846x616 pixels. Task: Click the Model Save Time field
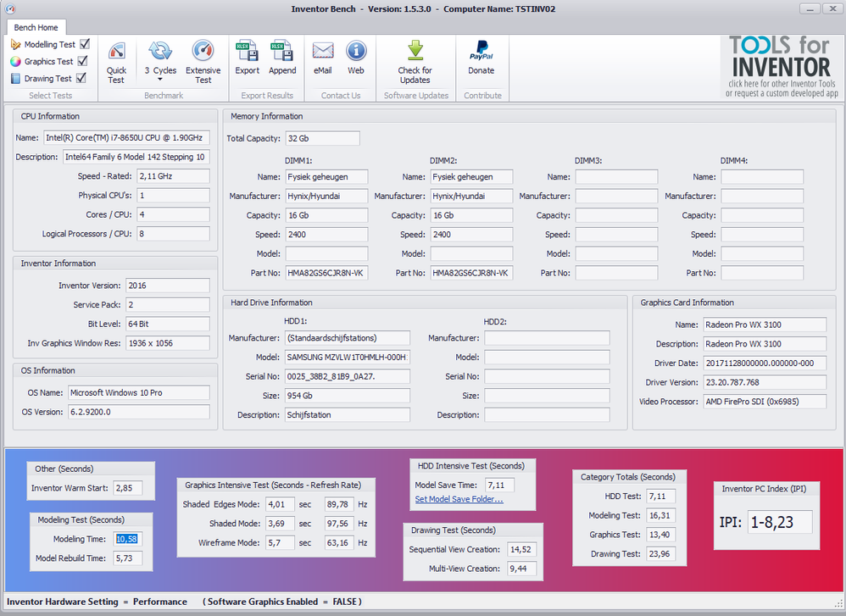point(499,486)
